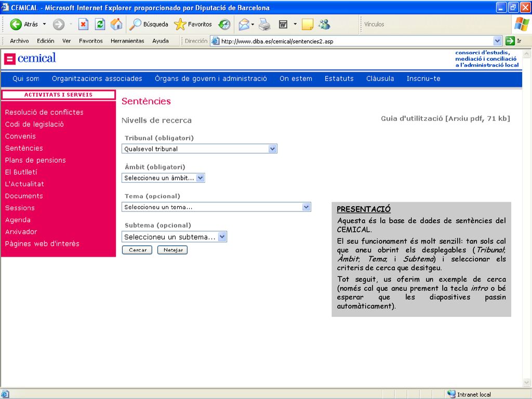Open Organitzacions associades page
This screenshot has height=399, width=532.
pos(97,79)
